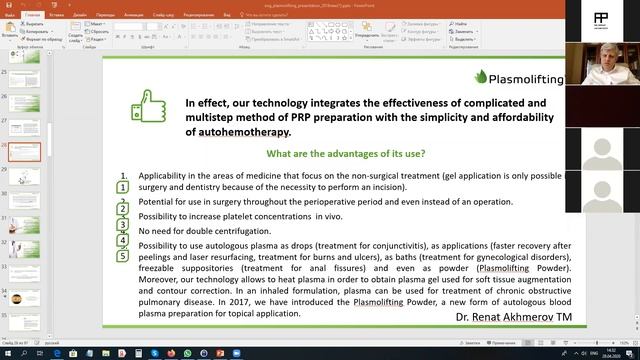Open the Slide Show (Слайд-шоу) tab
The height and width of the screenshot is (360, 640).
click(163, 15)
